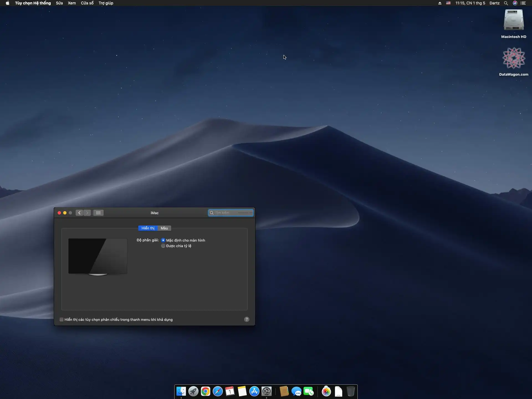Select 'Được chia tỷ lệ' resolution option
Image resolution: width=532 pixels, height=399 pixels.
163,246
